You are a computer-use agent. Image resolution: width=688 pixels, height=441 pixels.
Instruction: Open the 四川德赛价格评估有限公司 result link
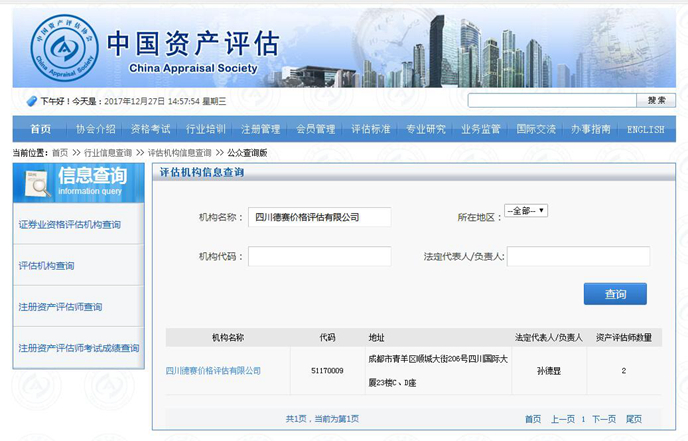click(x=213, y=371)
